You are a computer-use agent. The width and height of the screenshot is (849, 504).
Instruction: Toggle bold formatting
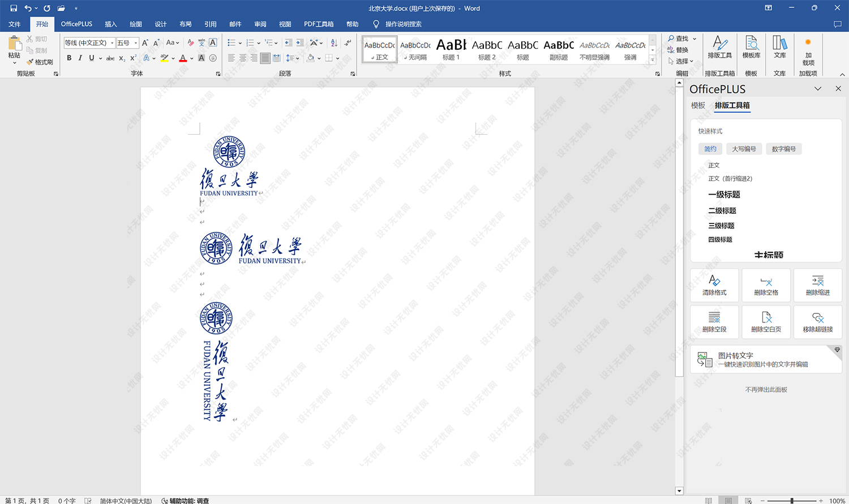pos(69,58)
